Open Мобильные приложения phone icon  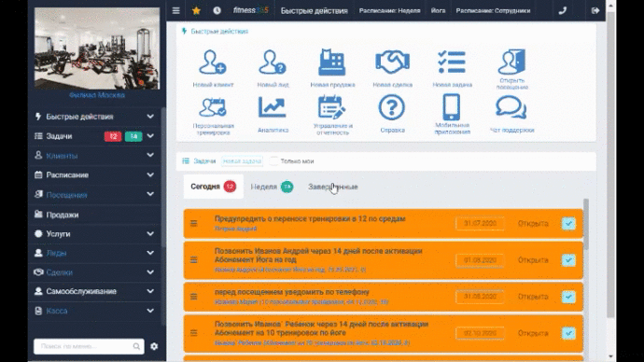pyautogui.click(x=452, y=107)
